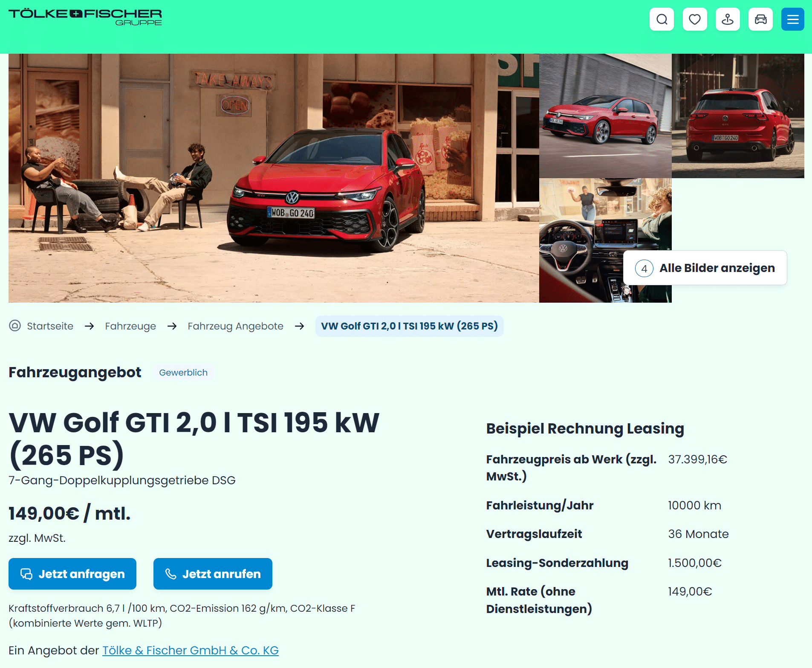812x668 pixels.
Task: Open the car icon in header
Action: (x=760, y=19)
